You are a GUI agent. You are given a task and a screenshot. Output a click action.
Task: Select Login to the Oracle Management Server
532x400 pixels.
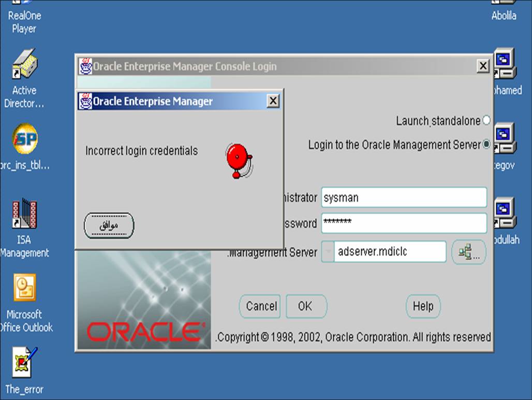point(486,145)
